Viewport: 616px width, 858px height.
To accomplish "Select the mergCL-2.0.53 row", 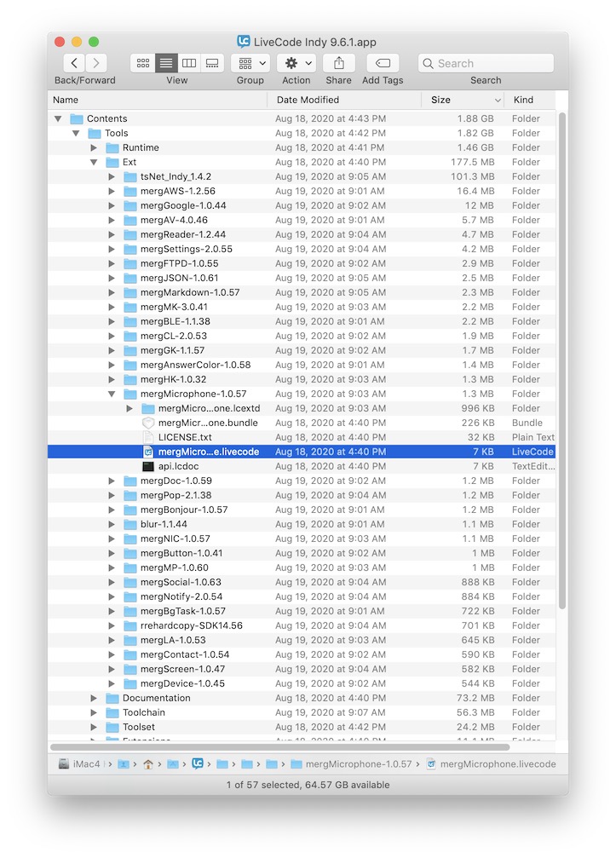I will tap(302, 336).
